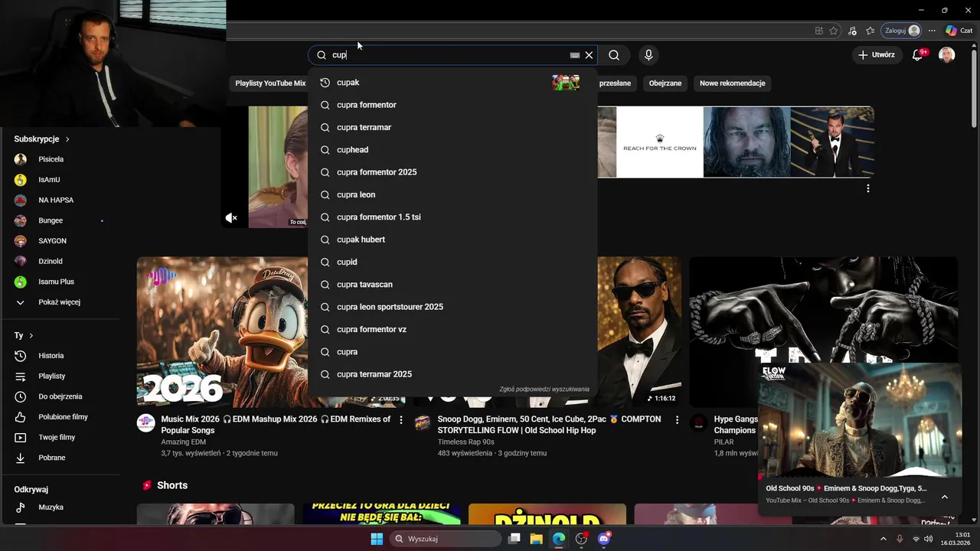Open the Amazing EDM channel link
The image size is (980, 551).
[183, 442]
